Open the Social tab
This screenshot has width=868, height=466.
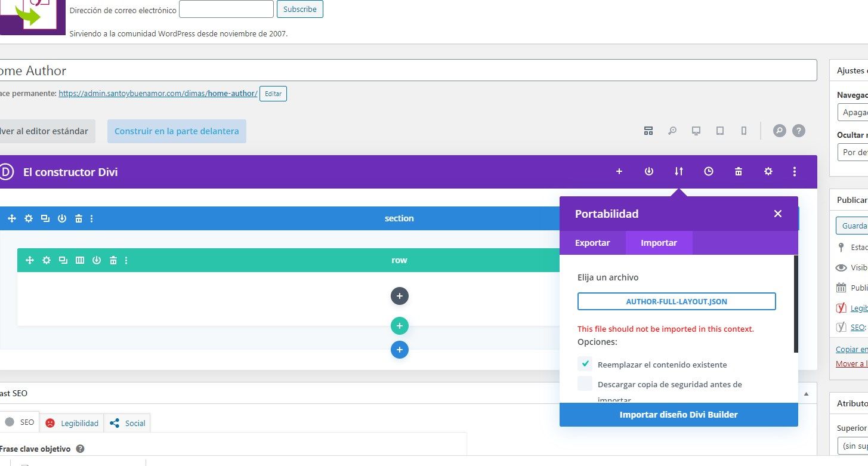point(127,422)
